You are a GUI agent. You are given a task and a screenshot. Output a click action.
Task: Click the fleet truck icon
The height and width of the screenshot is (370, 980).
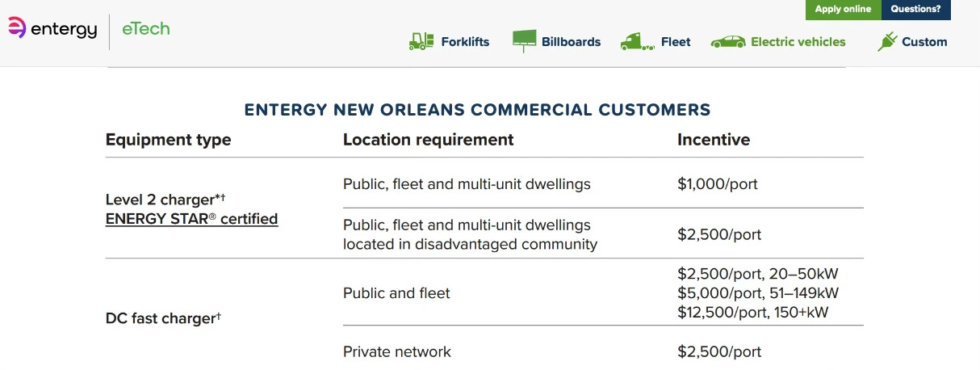637,42
